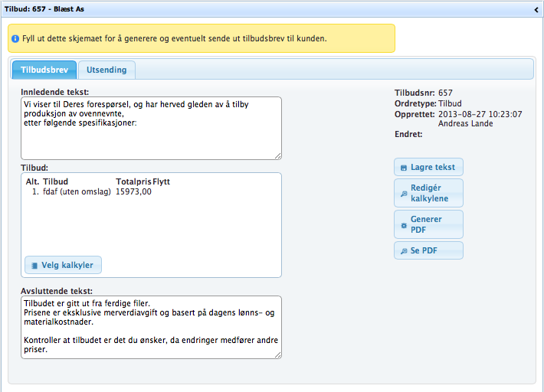This screenshot has height=392, width=544.
Task: Click inside the Avsluttende tekst text area
Action: (151, 327)
